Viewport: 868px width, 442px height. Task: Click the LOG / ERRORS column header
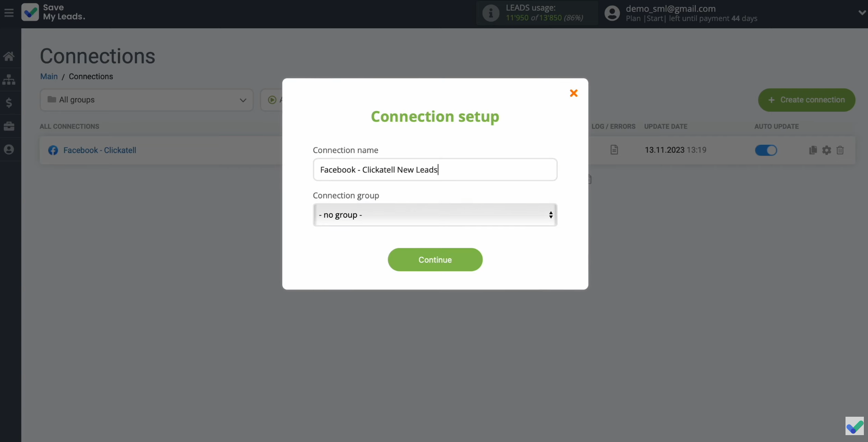613,126
